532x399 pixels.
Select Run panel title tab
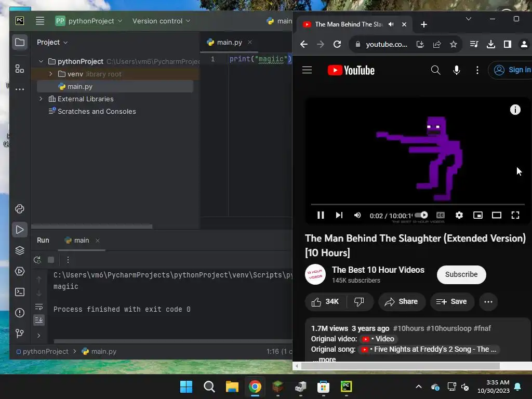[x=43, y=240]
